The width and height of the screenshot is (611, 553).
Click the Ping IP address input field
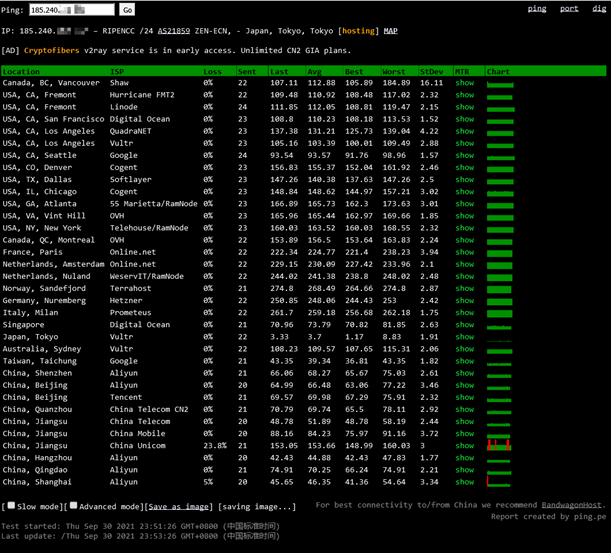coord(72,10)
